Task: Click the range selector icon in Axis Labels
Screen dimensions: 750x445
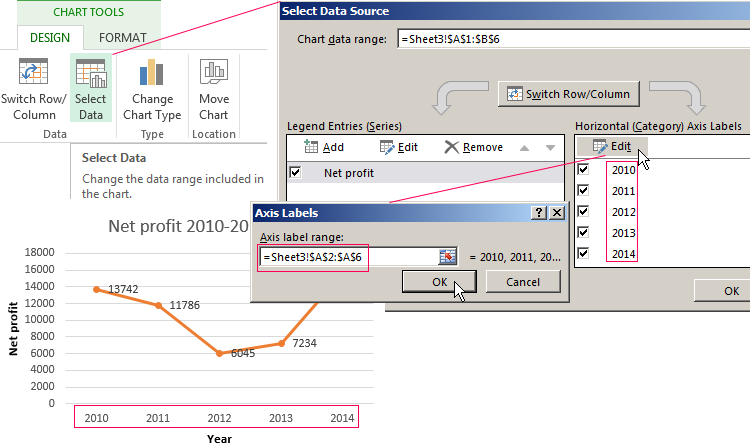Action: point(447,257)
